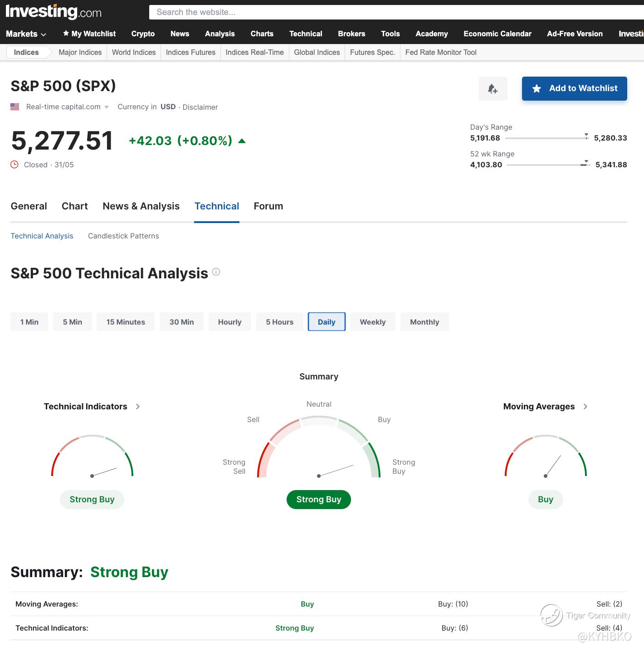This screenshot has width=644, height=651.
Task: Click the Technical Indicators gauge dial
Action: point(92,457)
